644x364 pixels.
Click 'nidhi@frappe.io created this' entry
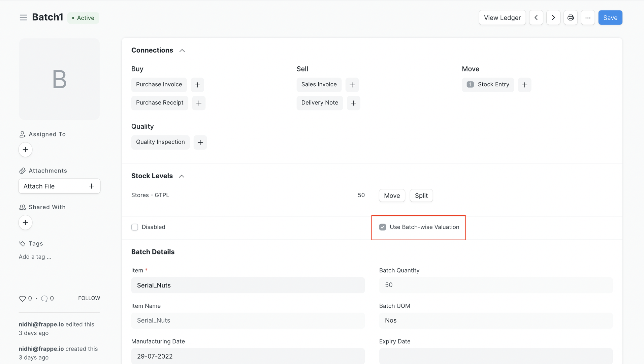click(x=58, y=353)
